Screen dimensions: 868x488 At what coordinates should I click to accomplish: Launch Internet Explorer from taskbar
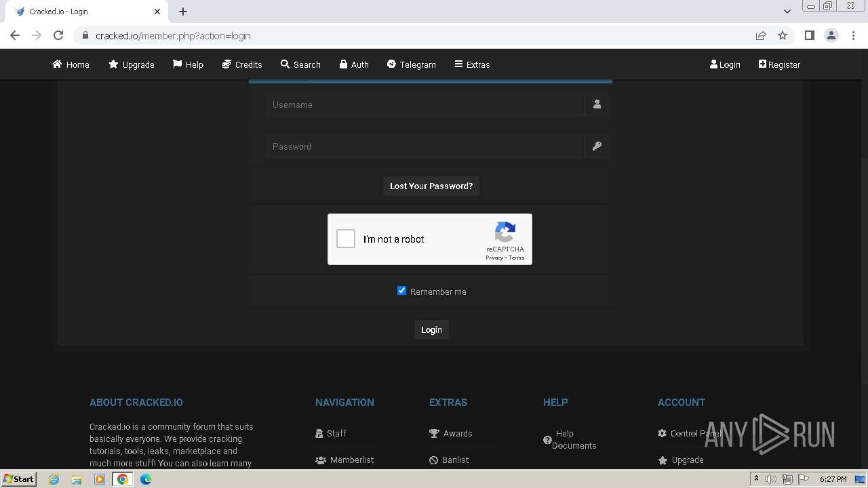[x=54, y=479]
